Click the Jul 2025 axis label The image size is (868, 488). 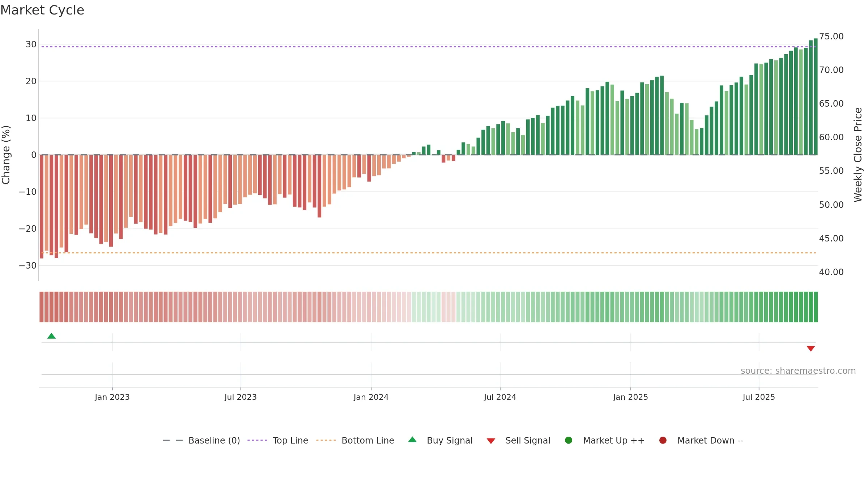[x=759, y=397]
